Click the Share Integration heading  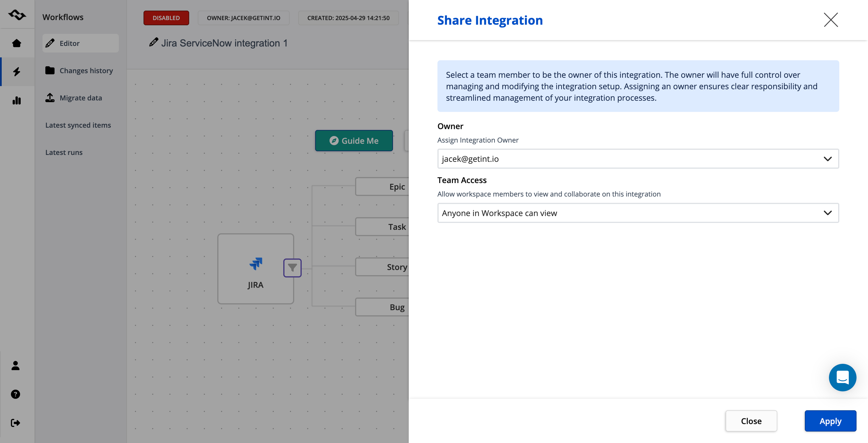click(x=490, y=20)
